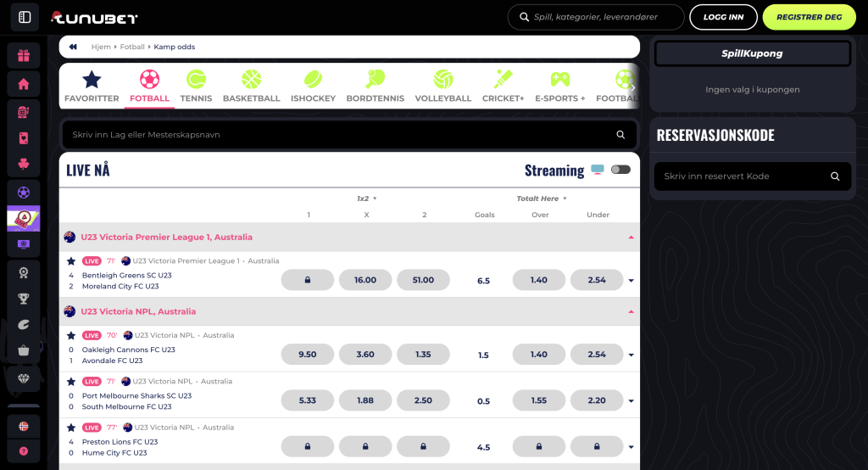This screenshot has width=868, height=470.
Task: Pick 1.88 draw odds Port Melbourne match
Action: tap(365, 400)
